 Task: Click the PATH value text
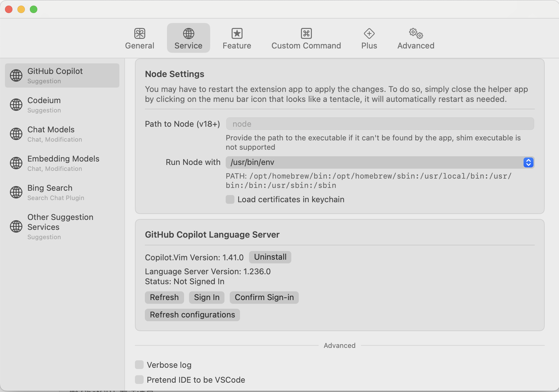tap(368, 181)
